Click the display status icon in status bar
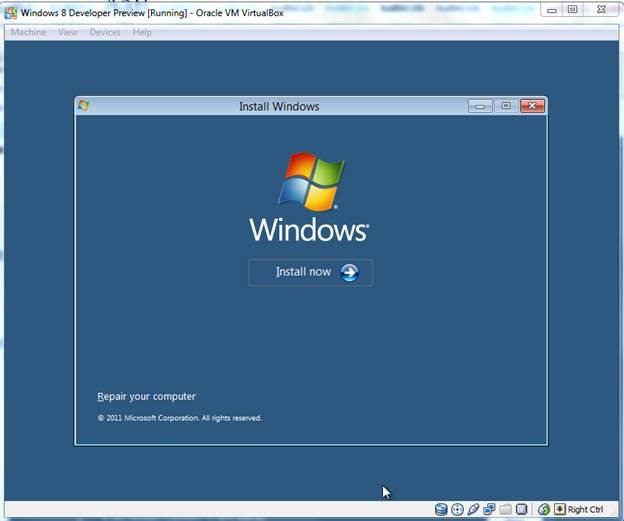 (521, 509)
